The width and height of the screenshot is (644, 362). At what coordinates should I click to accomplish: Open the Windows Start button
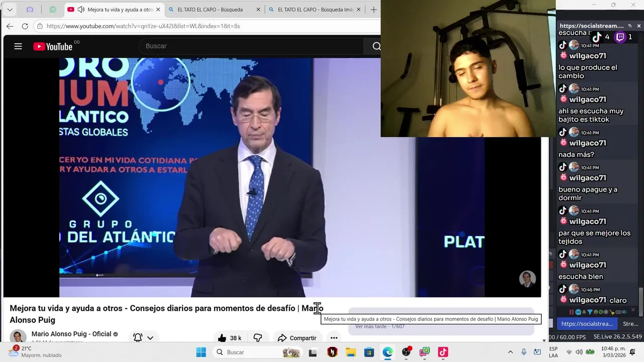[201, 352]
